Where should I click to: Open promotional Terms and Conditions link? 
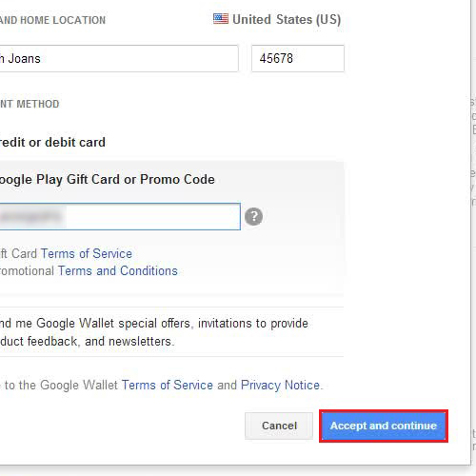click(x=118, y=270)
